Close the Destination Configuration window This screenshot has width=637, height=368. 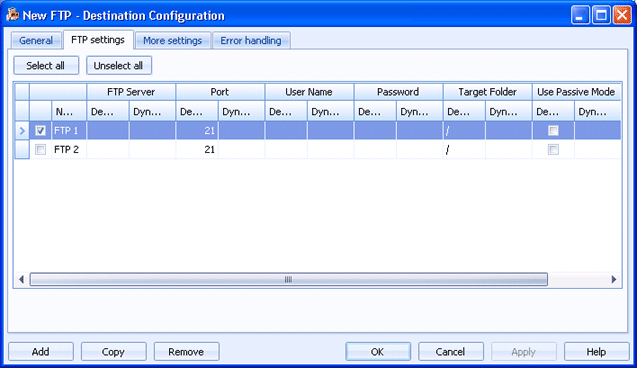[x=622, y=15]
